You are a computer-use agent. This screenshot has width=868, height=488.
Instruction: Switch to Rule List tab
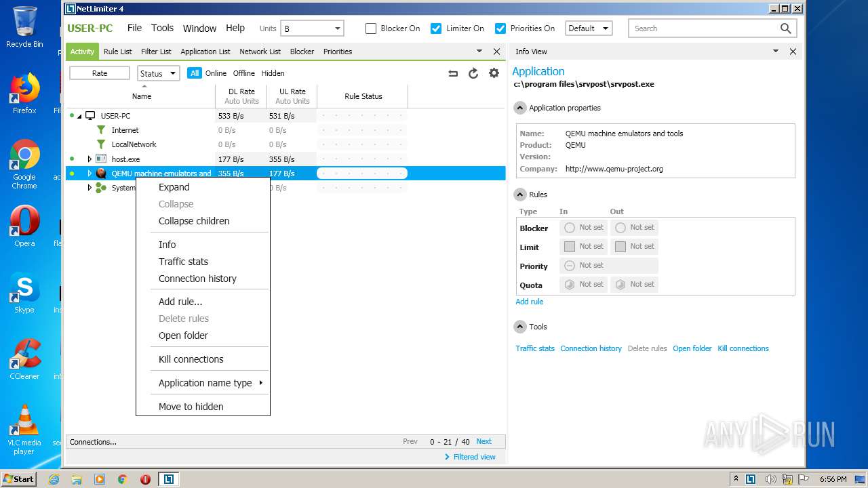tap(117, 52)
